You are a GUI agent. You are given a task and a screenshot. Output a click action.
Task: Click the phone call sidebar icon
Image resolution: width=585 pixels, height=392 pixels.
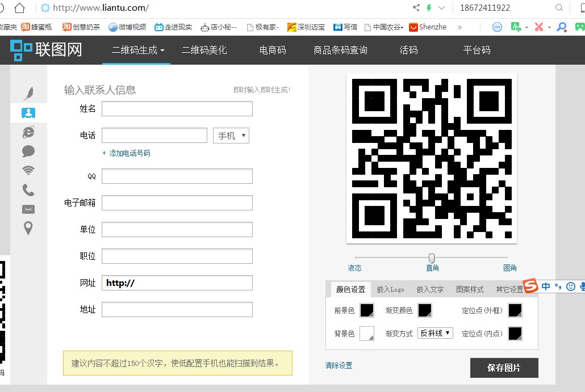pos(28,189)
